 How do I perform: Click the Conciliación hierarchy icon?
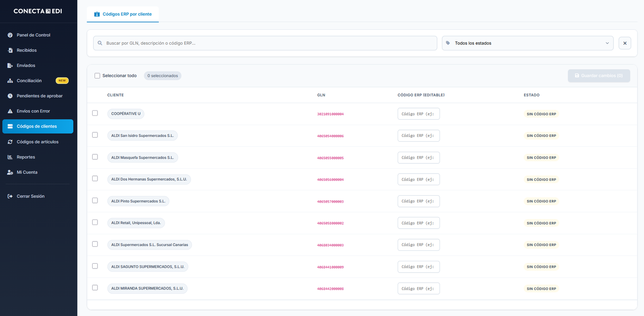tap(10, 81)
